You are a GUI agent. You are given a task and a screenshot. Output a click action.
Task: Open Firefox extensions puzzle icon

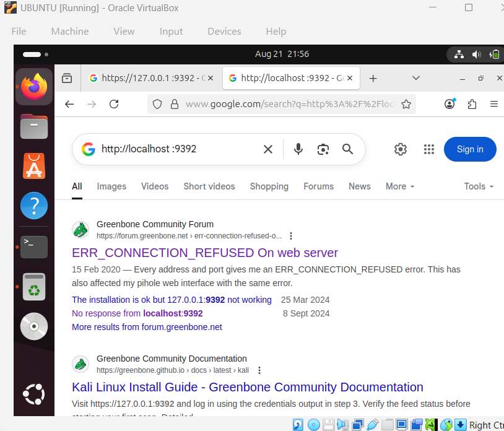tap(472, 104)
